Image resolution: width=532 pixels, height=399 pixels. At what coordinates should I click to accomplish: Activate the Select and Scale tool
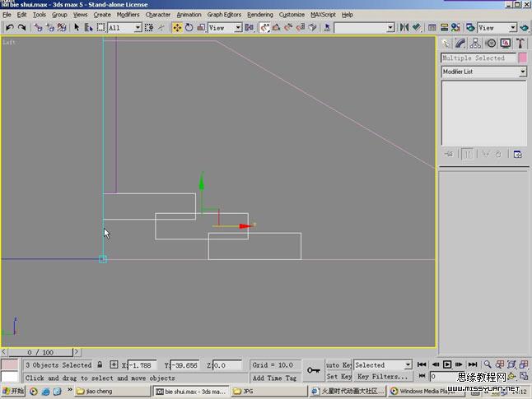click(201, 27)
